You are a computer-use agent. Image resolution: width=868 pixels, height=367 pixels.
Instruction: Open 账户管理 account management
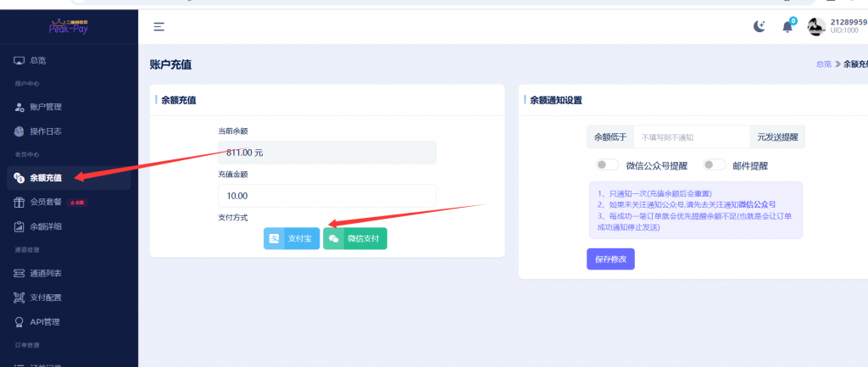point(46,107)
